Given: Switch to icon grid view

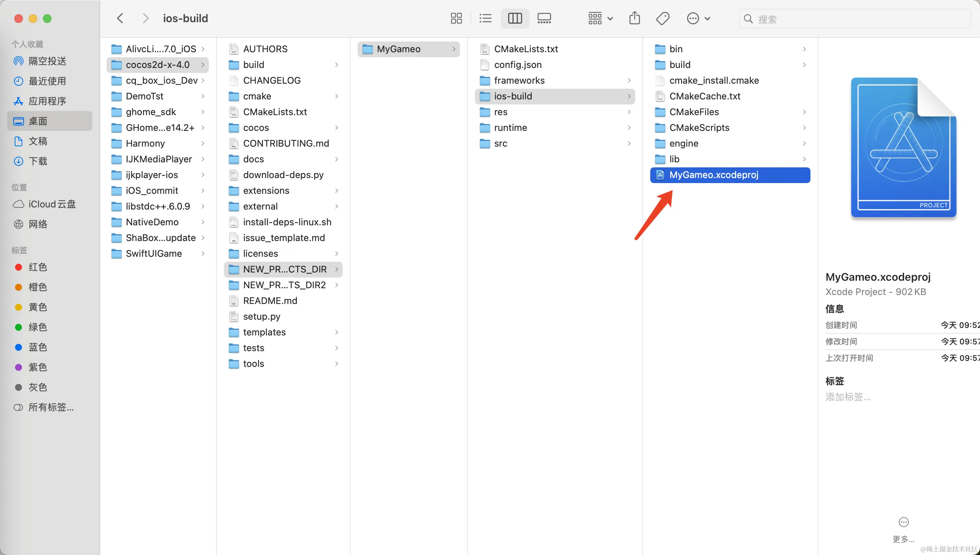Looking at the screenshot, I should (x=456, y=18).
